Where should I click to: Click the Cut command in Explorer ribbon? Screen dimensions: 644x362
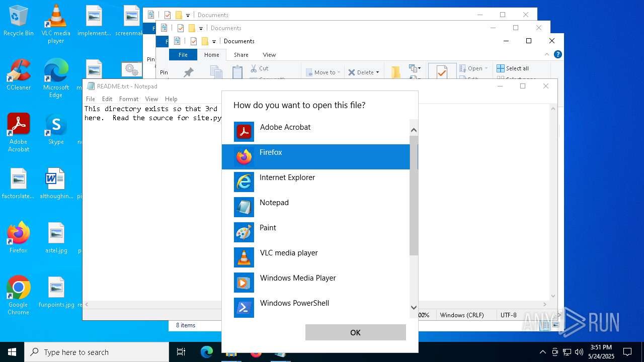point(259,68)
